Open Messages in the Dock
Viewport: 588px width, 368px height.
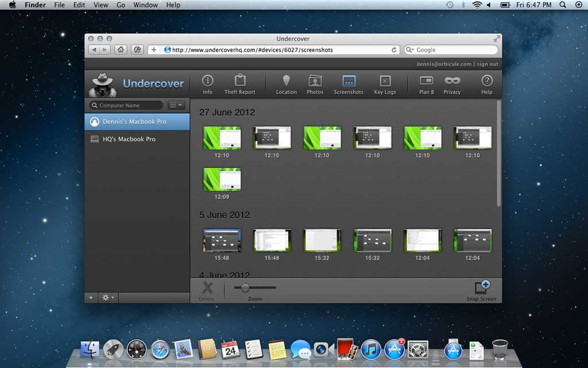click(300, 350)
